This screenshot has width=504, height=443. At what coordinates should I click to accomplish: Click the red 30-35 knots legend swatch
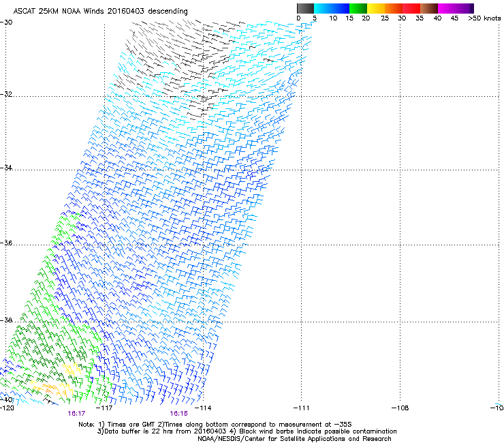pyautogui.click(x=411, y=8)
